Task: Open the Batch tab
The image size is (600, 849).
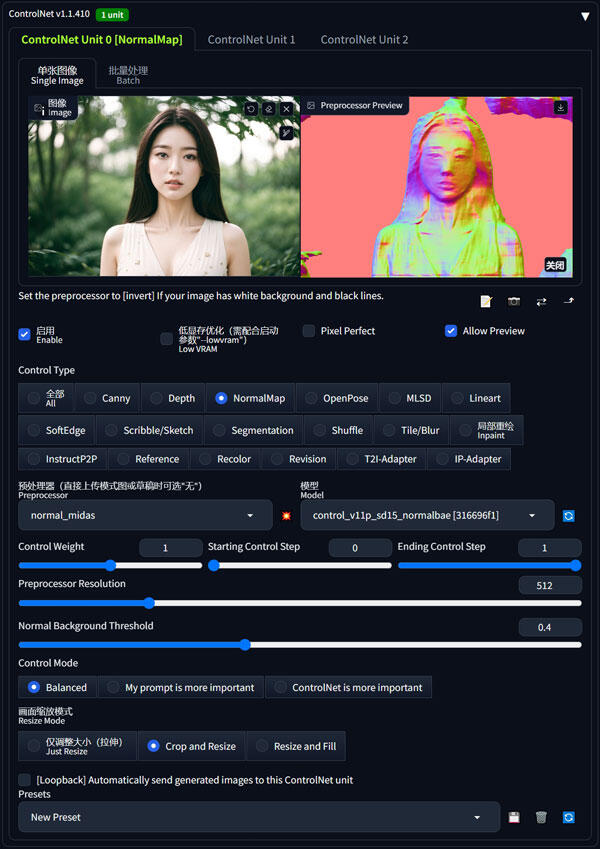Action: click(128, 75)
